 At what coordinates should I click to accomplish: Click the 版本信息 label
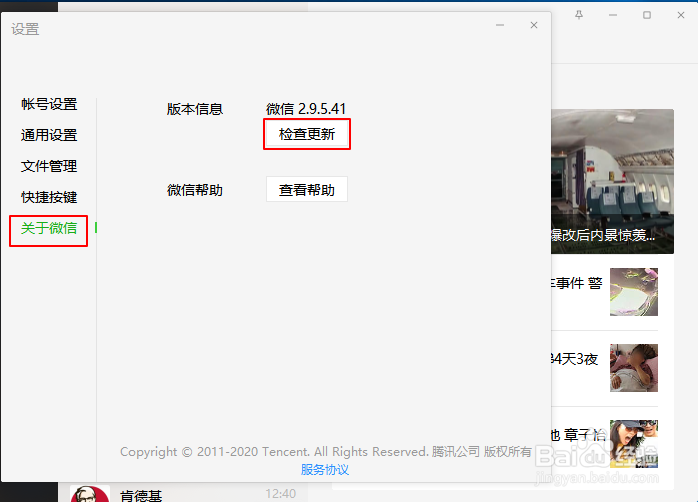click(x=195, y=109)
